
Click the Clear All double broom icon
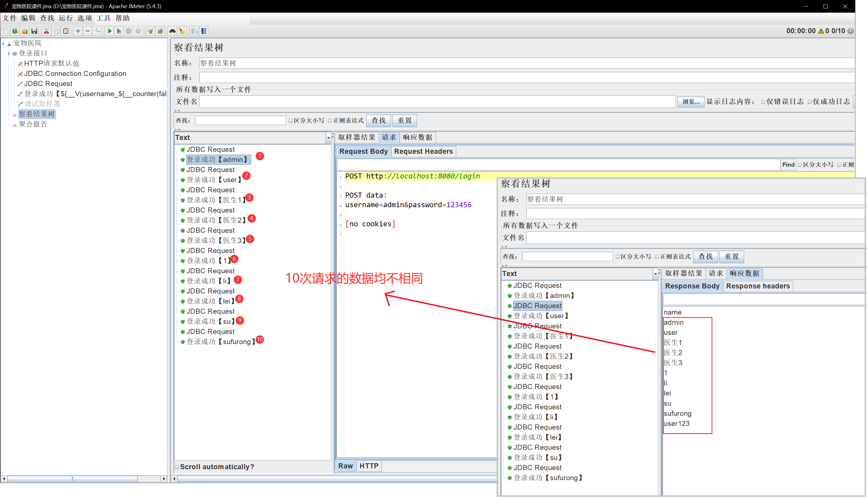point(160,31)
